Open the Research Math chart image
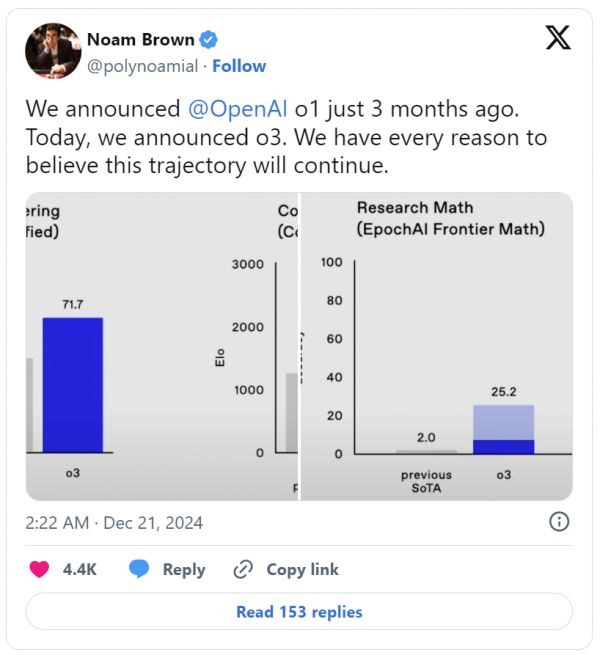The width and height of the screenshot is (600, 655). (437, 346)
